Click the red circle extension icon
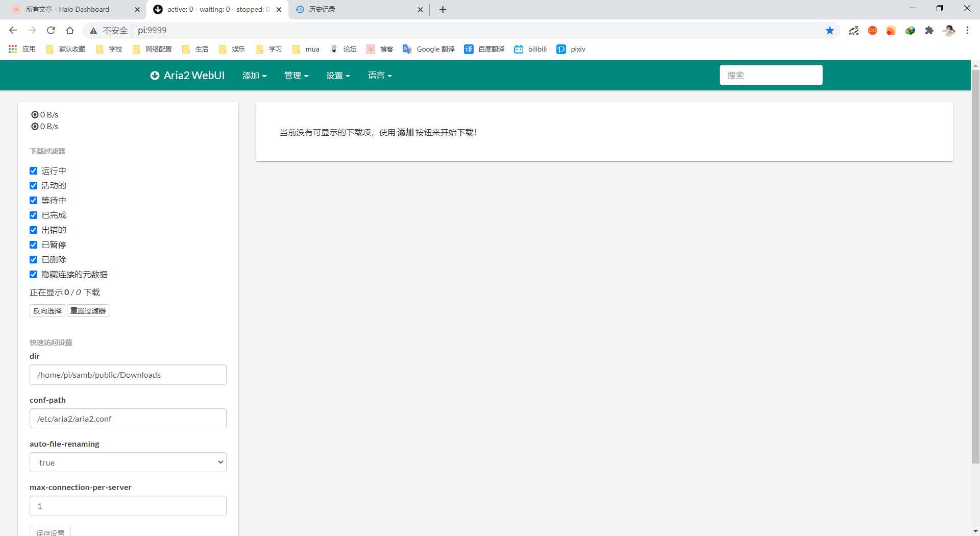 (x=872, y=30)
